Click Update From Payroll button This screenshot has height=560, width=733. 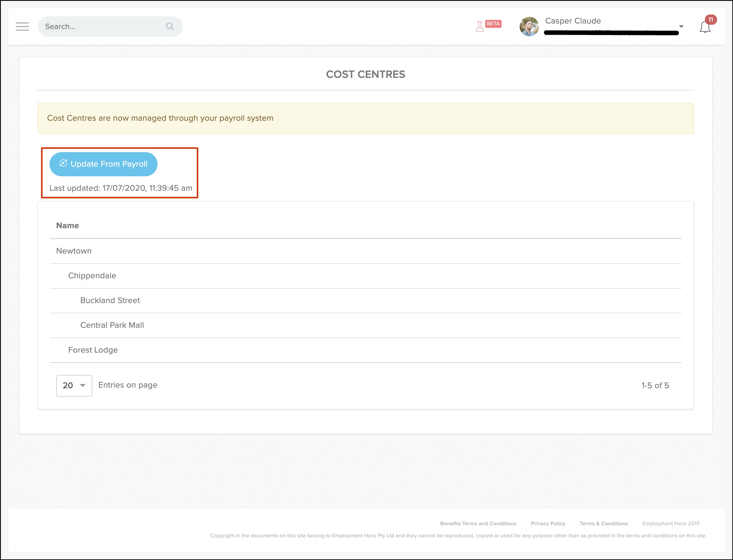pyautogui.click(x=103, y=164)
